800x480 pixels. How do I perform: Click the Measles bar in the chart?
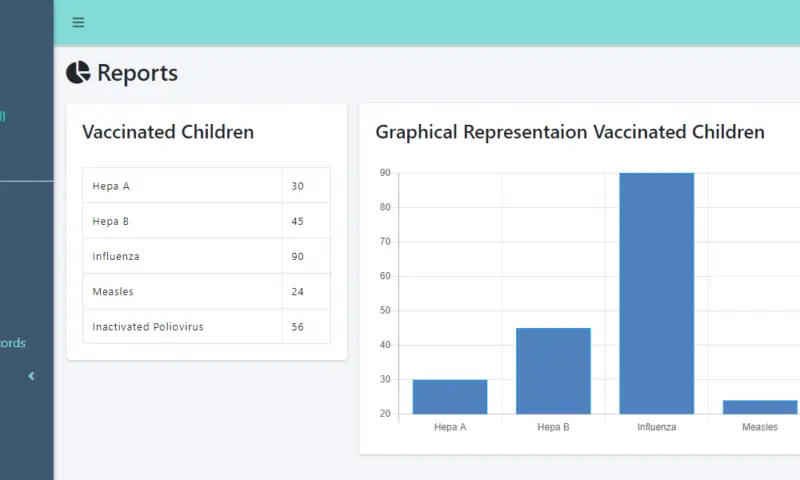click(x=760, y=407)
